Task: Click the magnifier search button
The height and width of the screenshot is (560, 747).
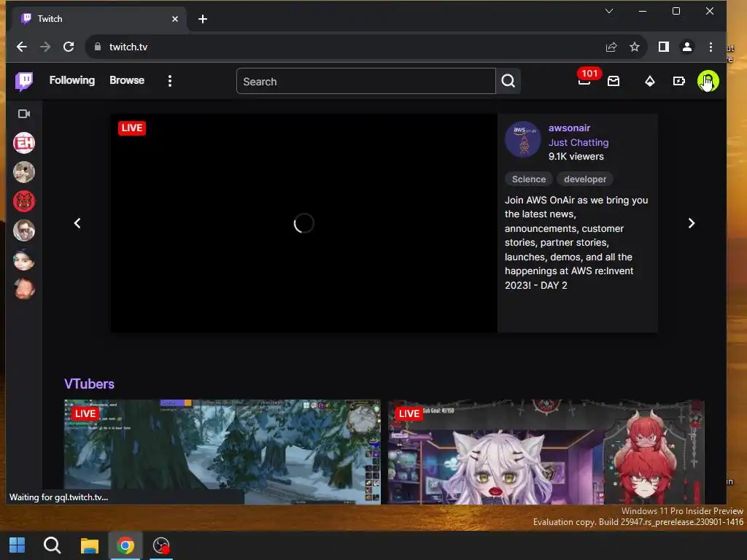Action: (508, 82)
